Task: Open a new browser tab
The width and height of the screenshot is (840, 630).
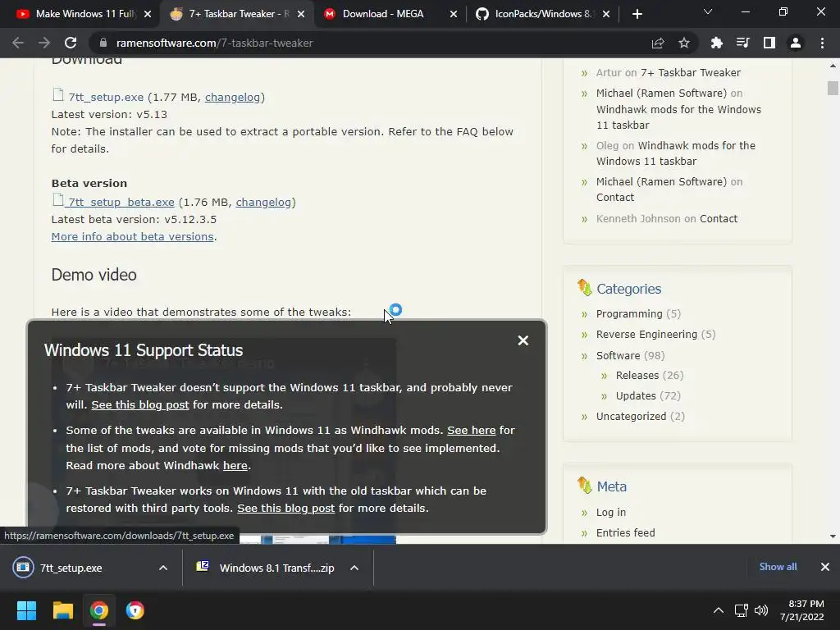Action: click(637, 14)
